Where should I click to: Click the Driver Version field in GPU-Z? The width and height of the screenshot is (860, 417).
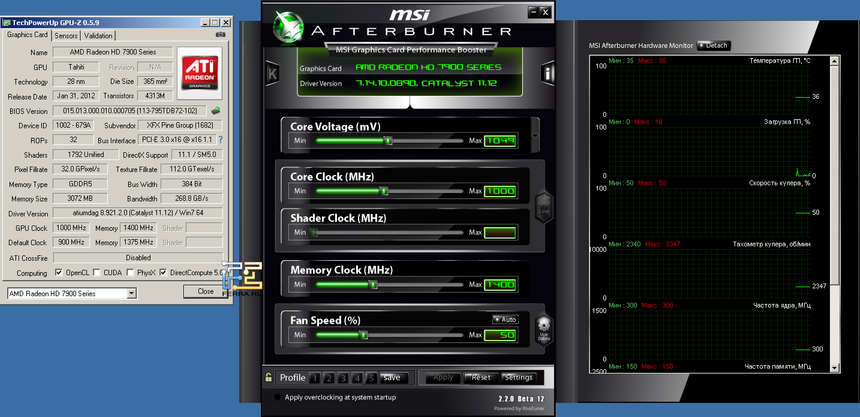coord(138,213)
